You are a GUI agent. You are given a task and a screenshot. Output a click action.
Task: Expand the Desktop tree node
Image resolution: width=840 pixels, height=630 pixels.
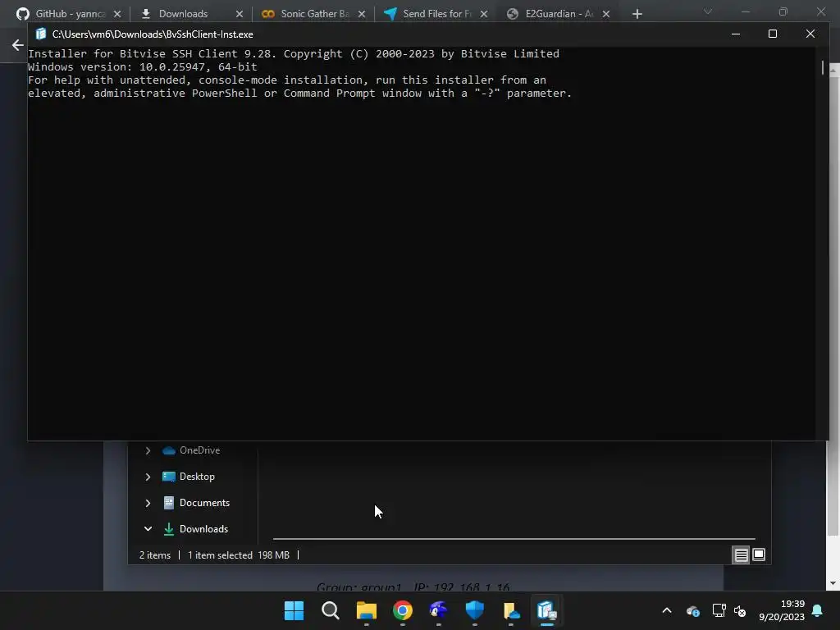(148, 477)
